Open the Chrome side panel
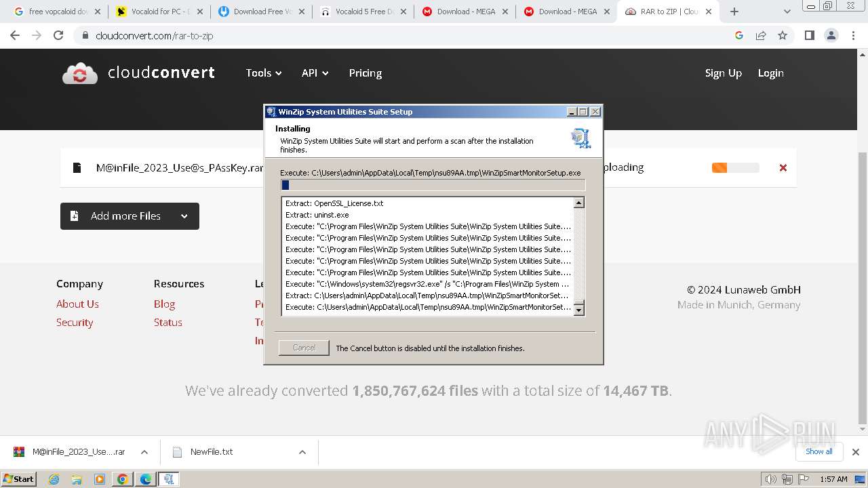This screenshot has width=868, height=488. pyautogui.click(x=809, y=35)
